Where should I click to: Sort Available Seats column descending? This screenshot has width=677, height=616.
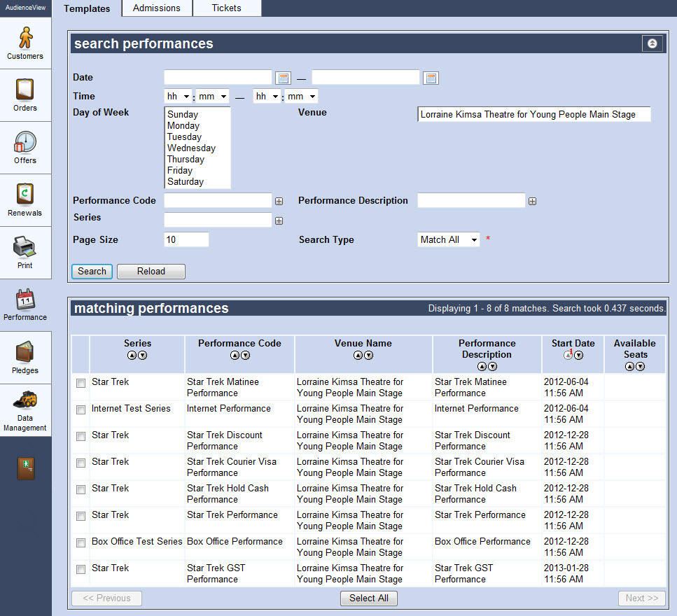click(x=641, y=367)
